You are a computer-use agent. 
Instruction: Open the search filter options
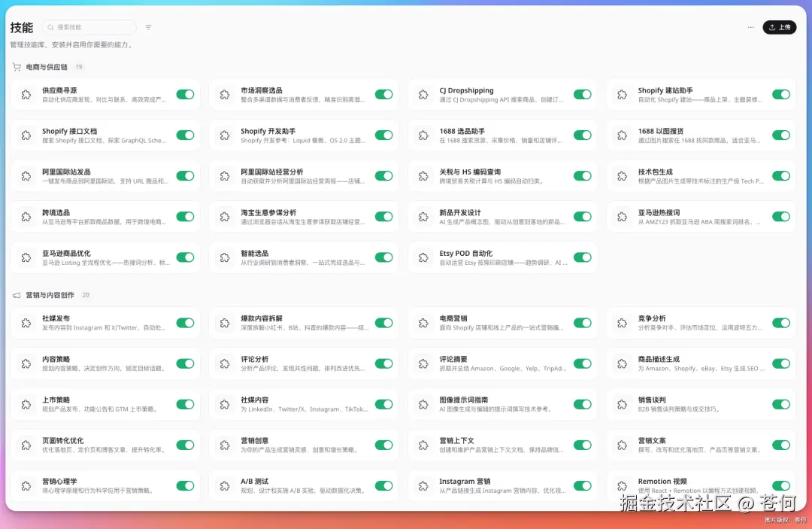click(148, 26)
